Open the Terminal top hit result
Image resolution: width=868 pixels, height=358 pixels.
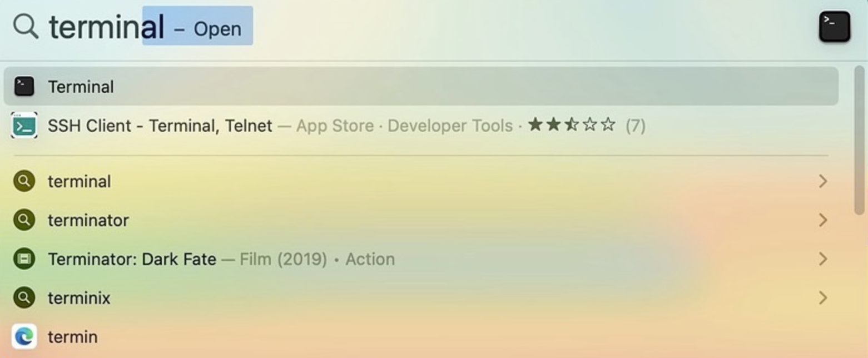pos(81,87)
